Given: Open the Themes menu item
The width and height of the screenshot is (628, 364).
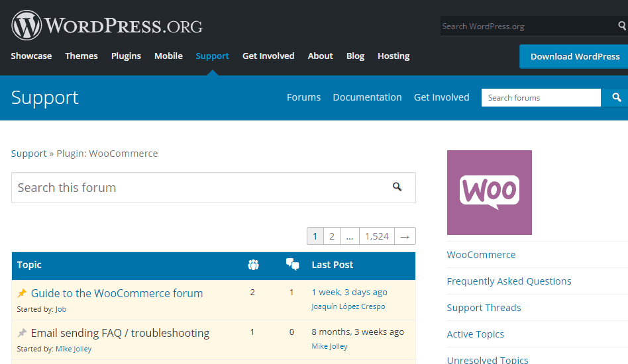Looking at the screenshot, I should point(81,56).
